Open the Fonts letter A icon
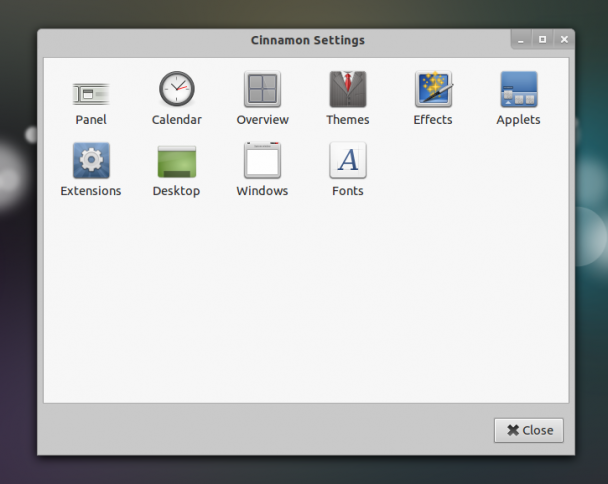The width and height of the screenshot is (608, 484). pyautogui.click(x=348, y=160)
